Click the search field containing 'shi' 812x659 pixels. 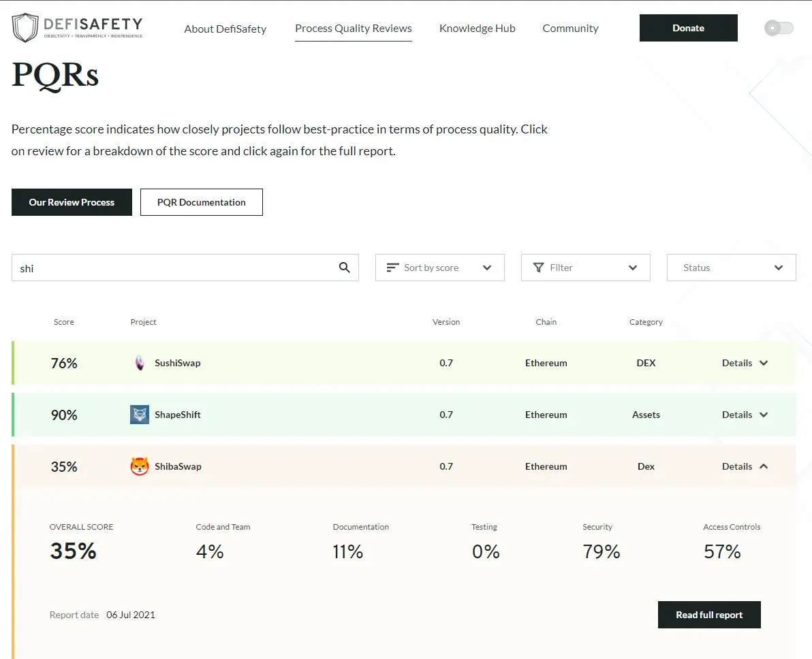[185, 268]
